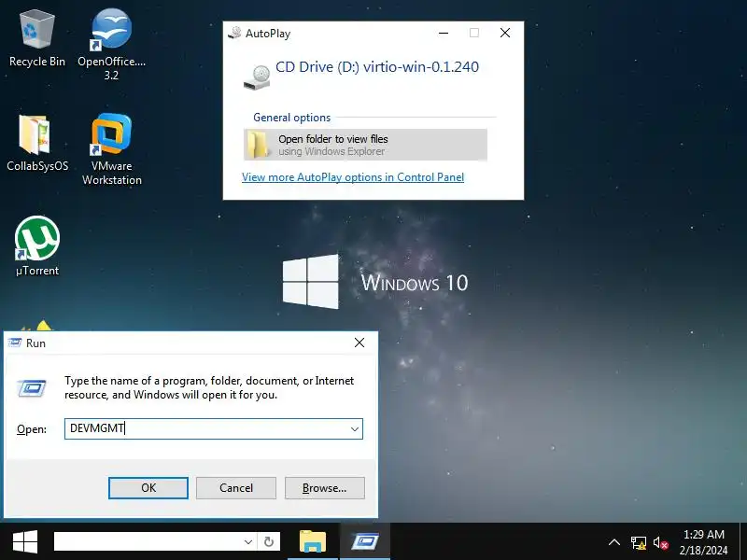Screen dimensions: 747x560
Task: Expand the taskbar address bar dropdown
Action: [x=248, y=541]
